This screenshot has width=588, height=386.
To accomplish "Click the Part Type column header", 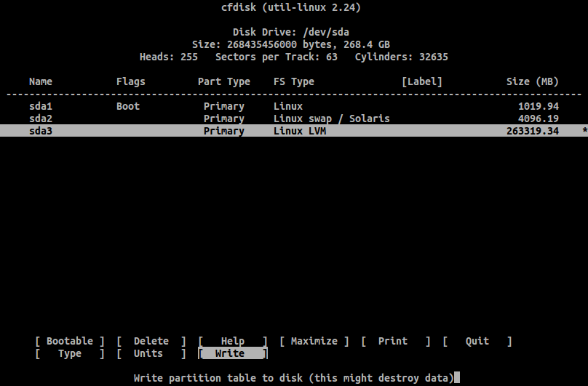I will [224, 81].
